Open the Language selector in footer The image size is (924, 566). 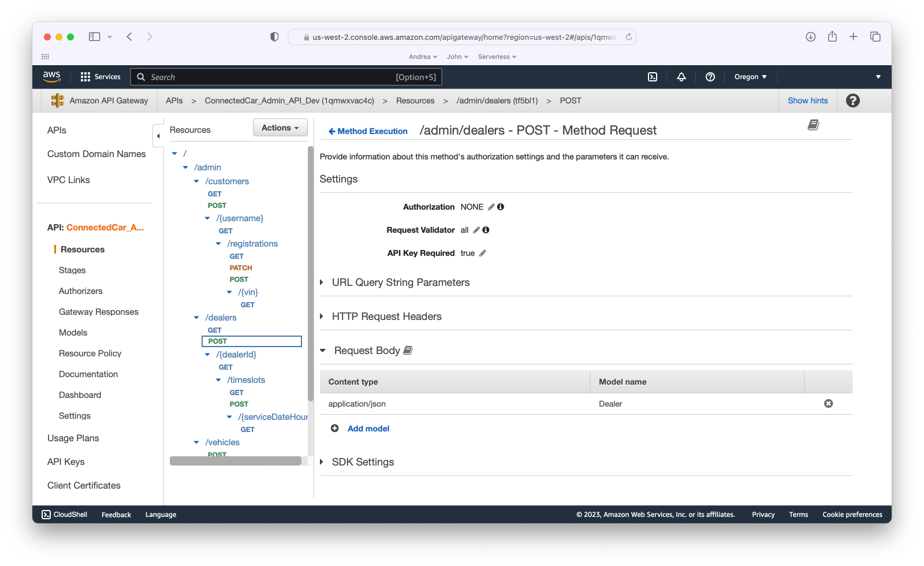pos(161,515)
